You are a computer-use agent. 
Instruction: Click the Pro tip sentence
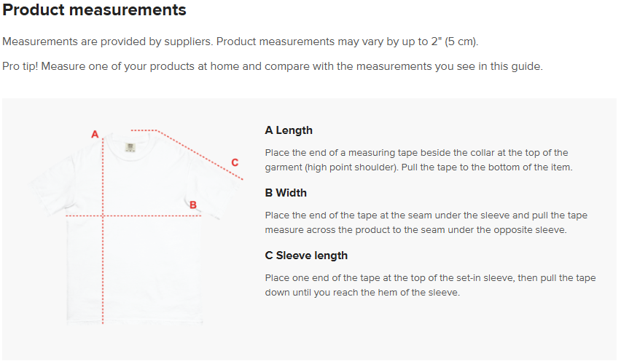click(x=273, y=66)
